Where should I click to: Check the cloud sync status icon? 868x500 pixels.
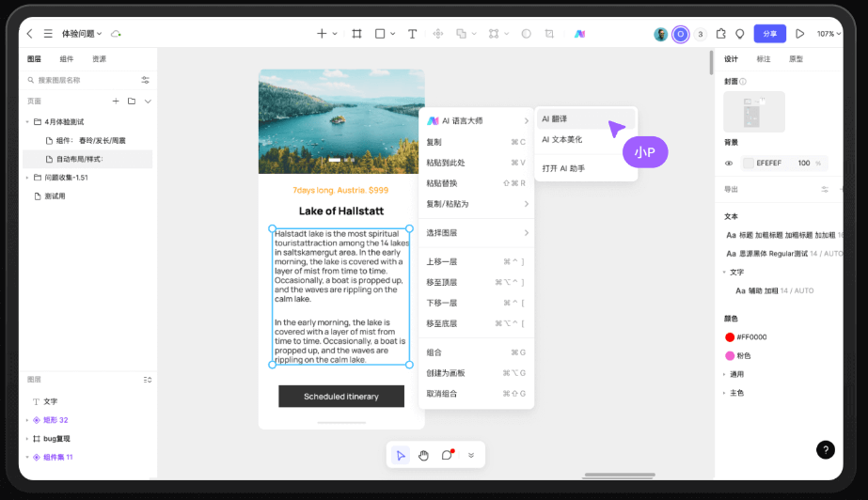[116, 34]
